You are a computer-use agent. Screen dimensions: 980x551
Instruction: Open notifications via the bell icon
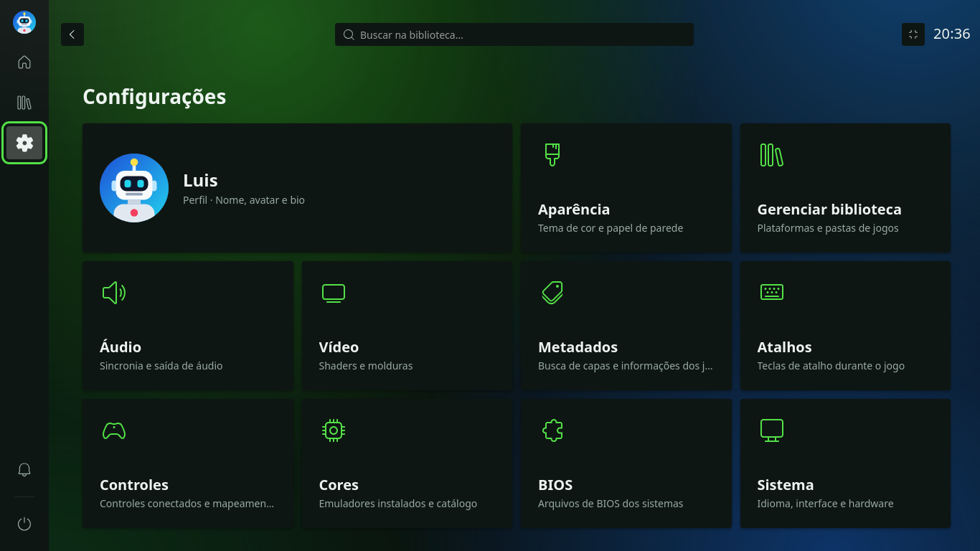(24, 470)
